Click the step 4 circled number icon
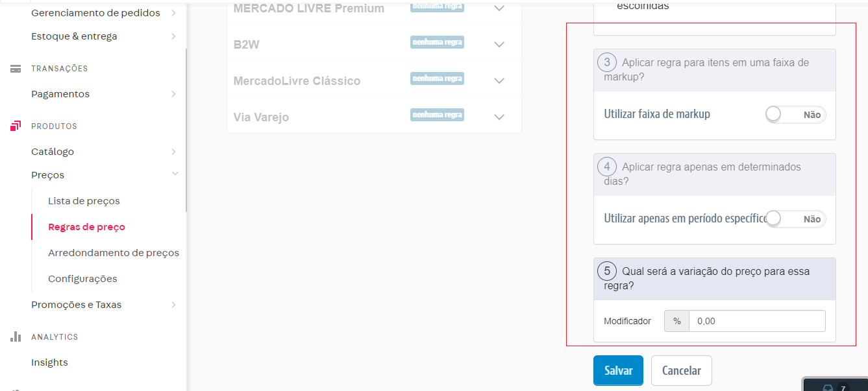 (x=606, y=167)
